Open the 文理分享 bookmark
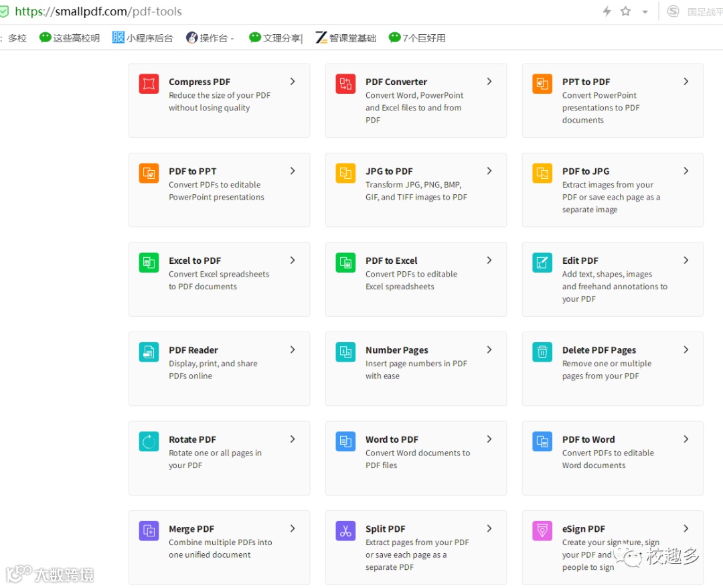The image size is (723, 588). [x=276, y=38]
